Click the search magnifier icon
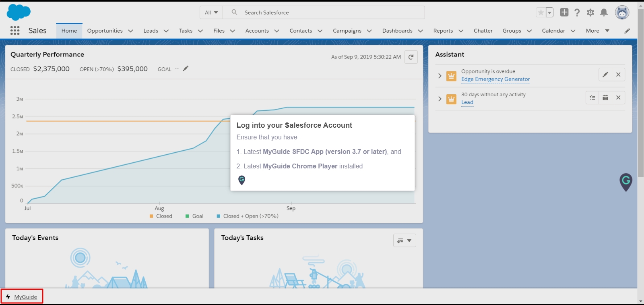 click(x=234, y=12)
